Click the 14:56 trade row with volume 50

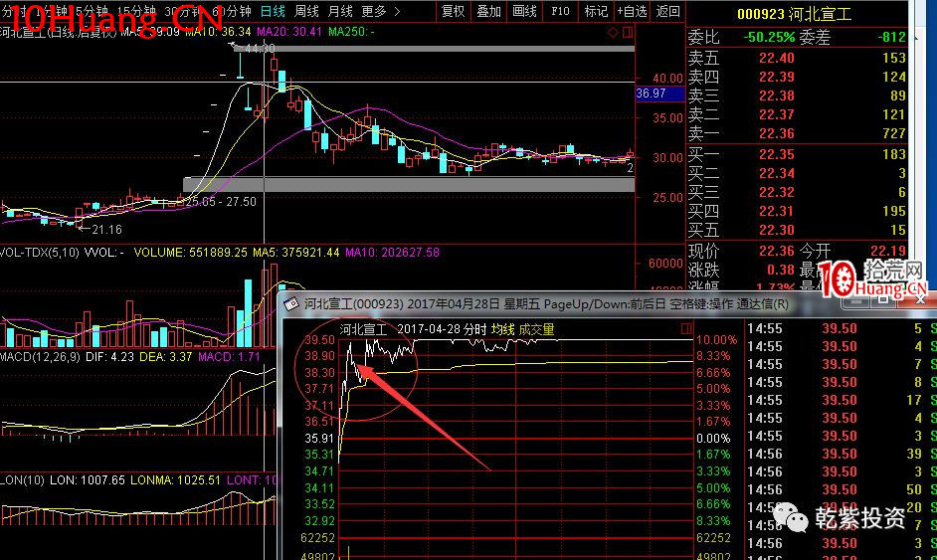pyautogui.click(x=842, y=489)
